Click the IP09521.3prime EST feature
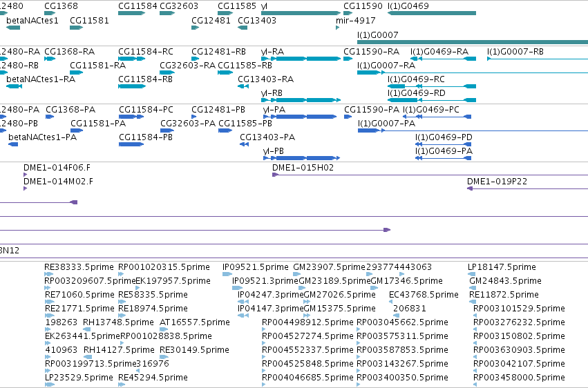Viewport: 588px width, 388px height. pos(238,288)
